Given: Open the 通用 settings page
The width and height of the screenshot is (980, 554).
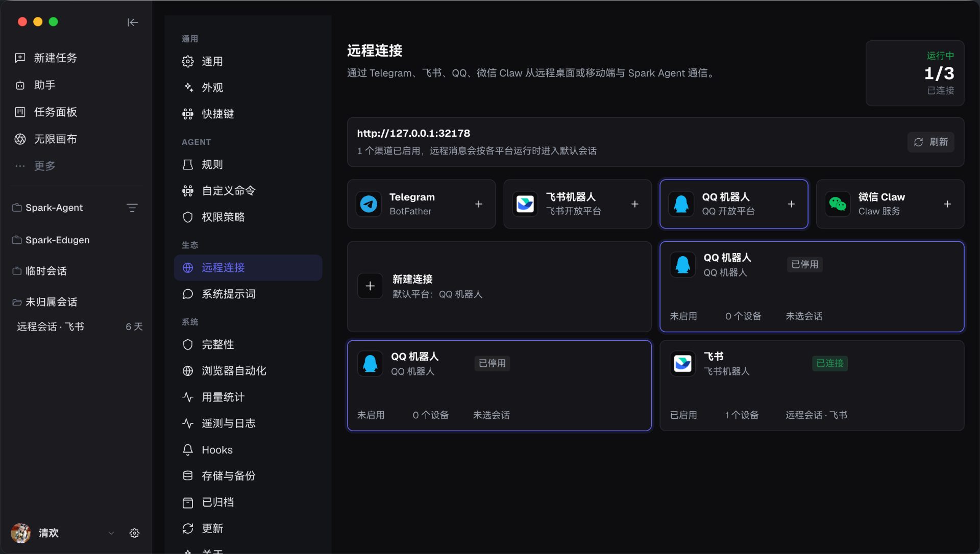Looking at the screenshot, I should click(x=248, y=61).
